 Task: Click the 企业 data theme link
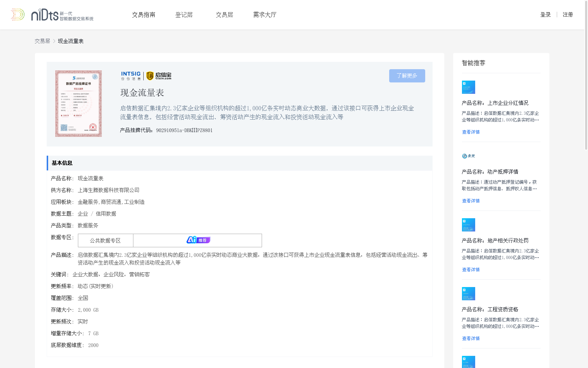(83, 214)
